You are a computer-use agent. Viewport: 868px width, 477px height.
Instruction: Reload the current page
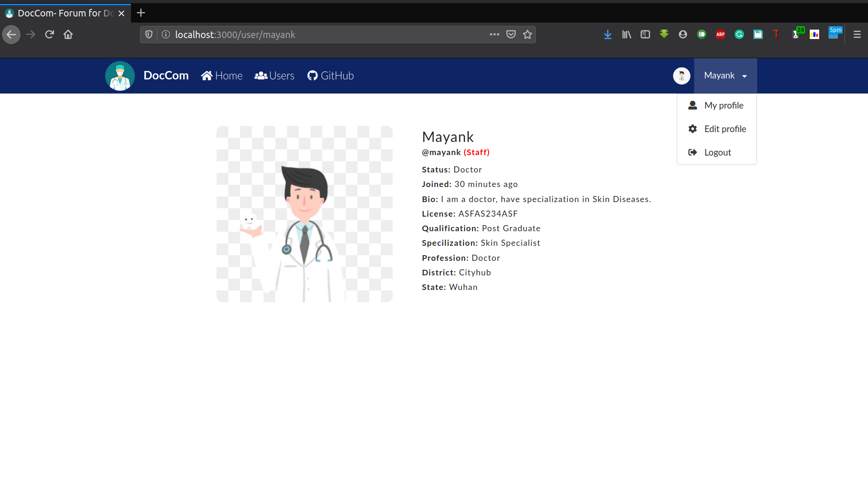pyautogui.click(x=49, y=34)
